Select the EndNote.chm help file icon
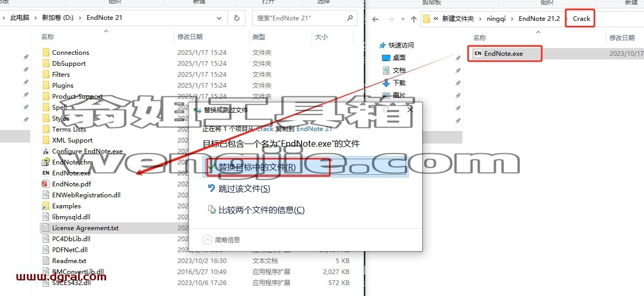The height and width of the screenshot is (296, 644). [46, 162]
